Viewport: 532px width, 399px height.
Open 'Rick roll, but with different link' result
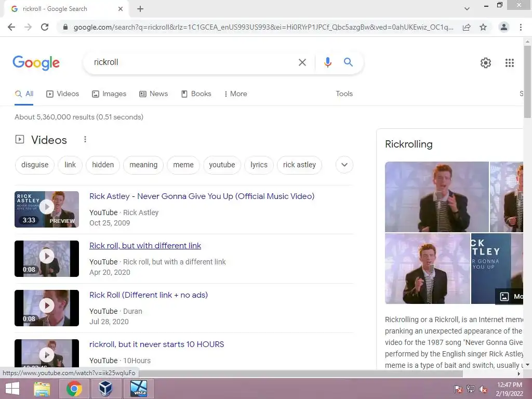145,246
